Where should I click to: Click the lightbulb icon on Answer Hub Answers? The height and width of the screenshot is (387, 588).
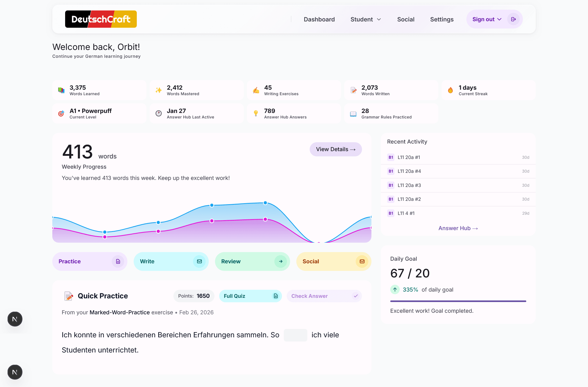click(x=256, y=113)
